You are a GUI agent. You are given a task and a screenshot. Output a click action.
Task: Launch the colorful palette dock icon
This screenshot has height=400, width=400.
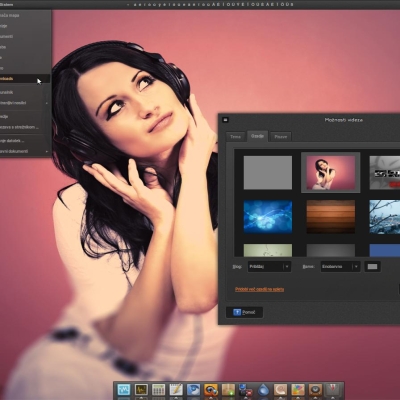click(298, 390)
